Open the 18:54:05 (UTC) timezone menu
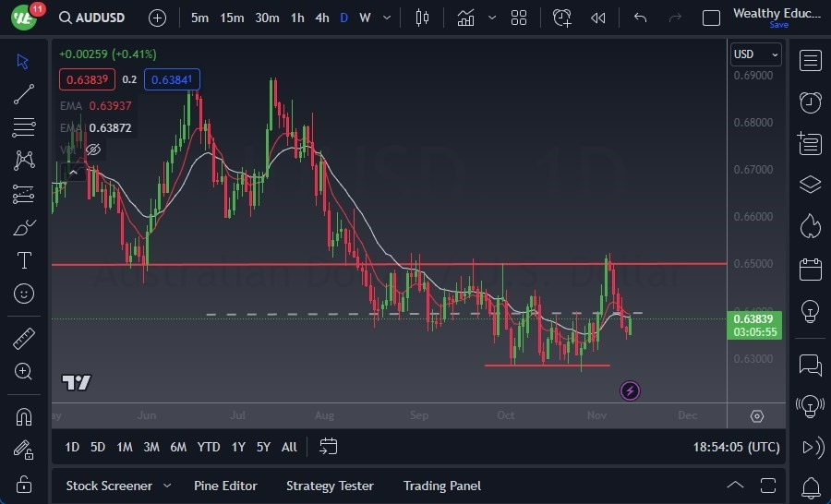 coord(736,448)
